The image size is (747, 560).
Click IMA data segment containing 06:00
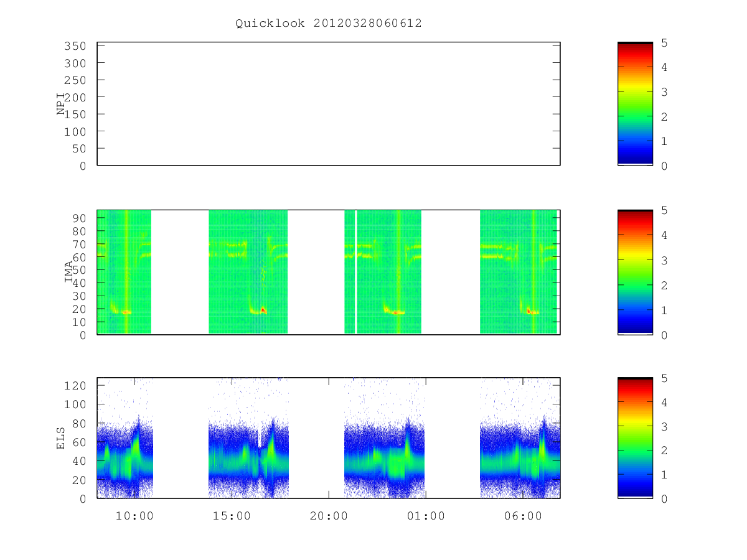point(519,272)
